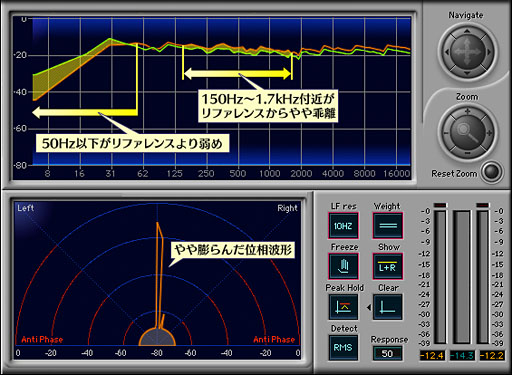This screenshot has width=512, height=375.
Task: Click the Zoom minus at bottom of dial
Action: tap(467, 153)
